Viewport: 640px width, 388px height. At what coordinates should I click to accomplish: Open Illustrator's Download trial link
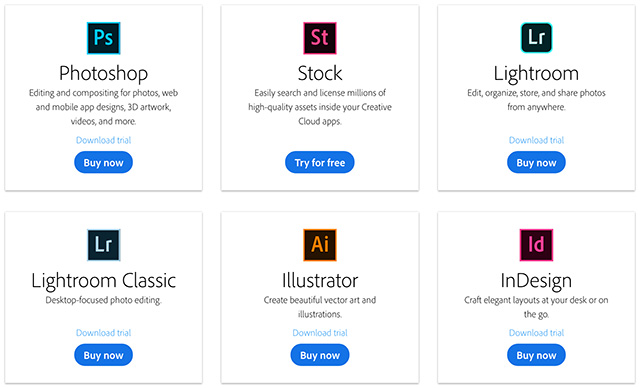(x=320, y=333)
